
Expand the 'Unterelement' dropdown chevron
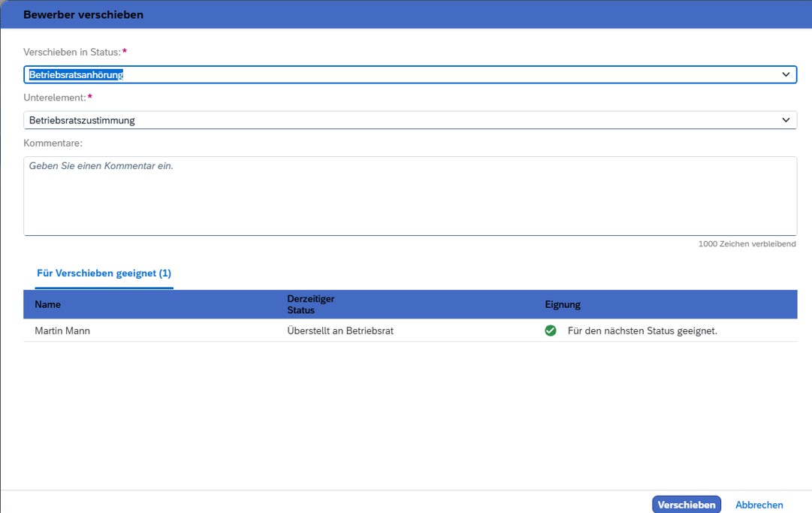click(x=786, y=120)
